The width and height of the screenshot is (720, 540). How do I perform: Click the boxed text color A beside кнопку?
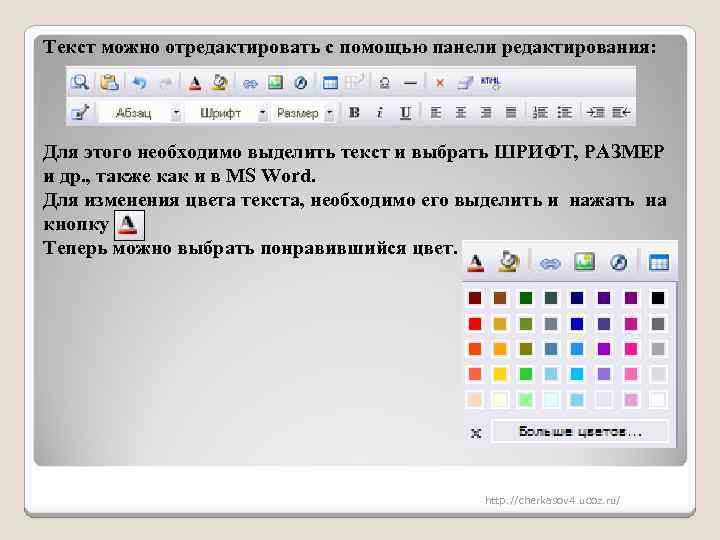point(129,225)
